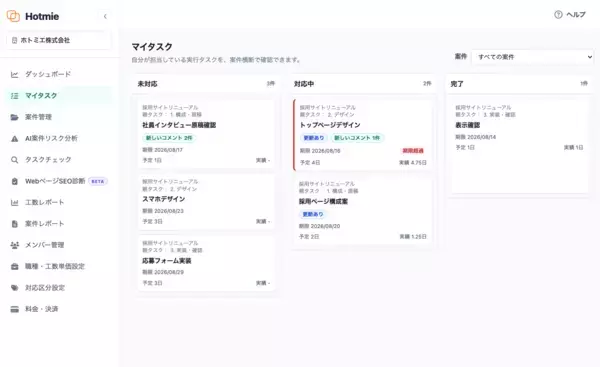This screenshot has height=367, width=600.
Task: Open the スマホデザイン task card
Action: coord(206,202)
